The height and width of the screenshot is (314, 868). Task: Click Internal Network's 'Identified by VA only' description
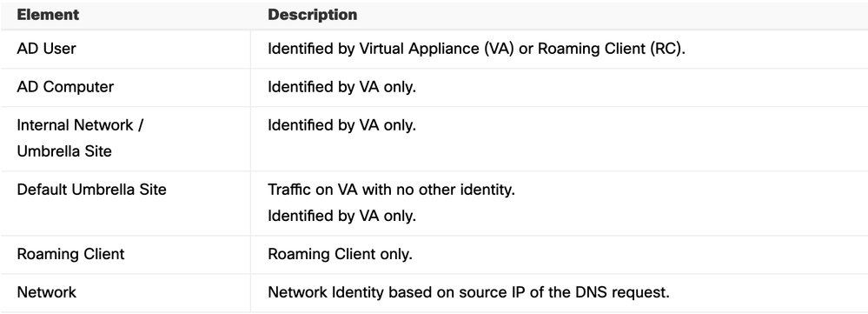coord(341,125)
